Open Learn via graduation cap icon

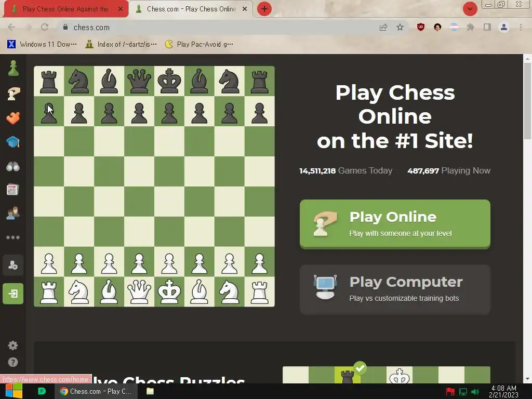tap(13, 142)
